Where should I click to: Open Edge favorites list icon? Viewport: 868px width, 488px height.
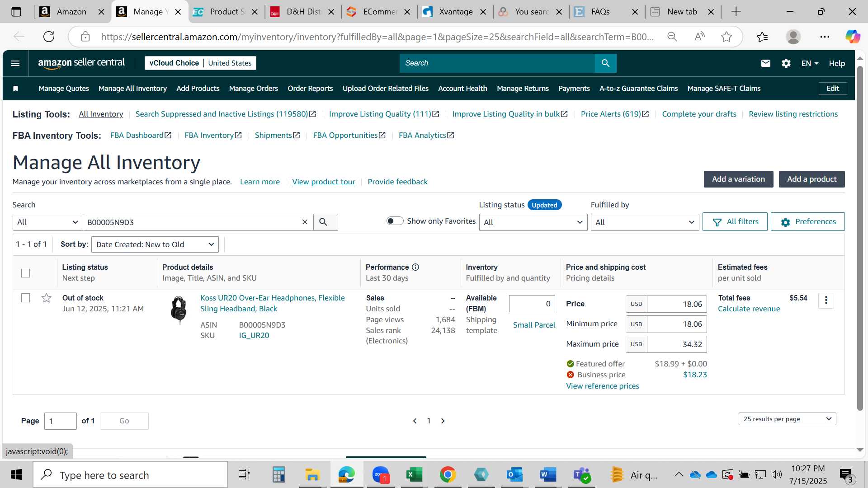762,37
